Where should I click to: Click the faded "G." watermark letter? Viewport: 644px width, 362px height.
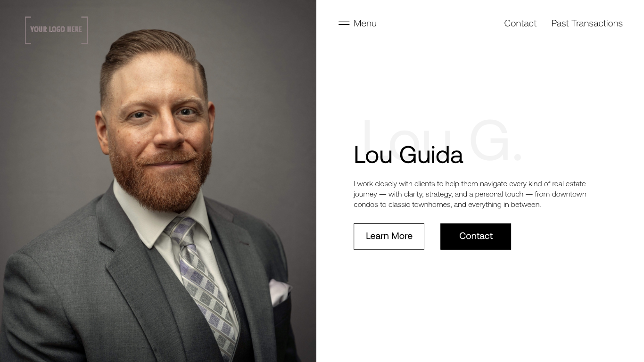[496, 140]
